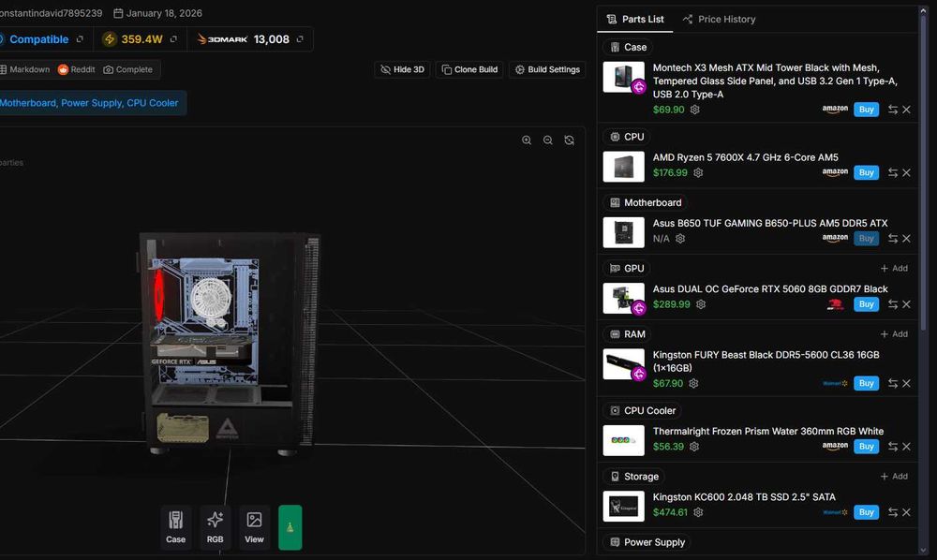Open the 3DMark 13,008 score details
Image resolution: width=937 pixels, height=560 pixels.
click(250, 39)
